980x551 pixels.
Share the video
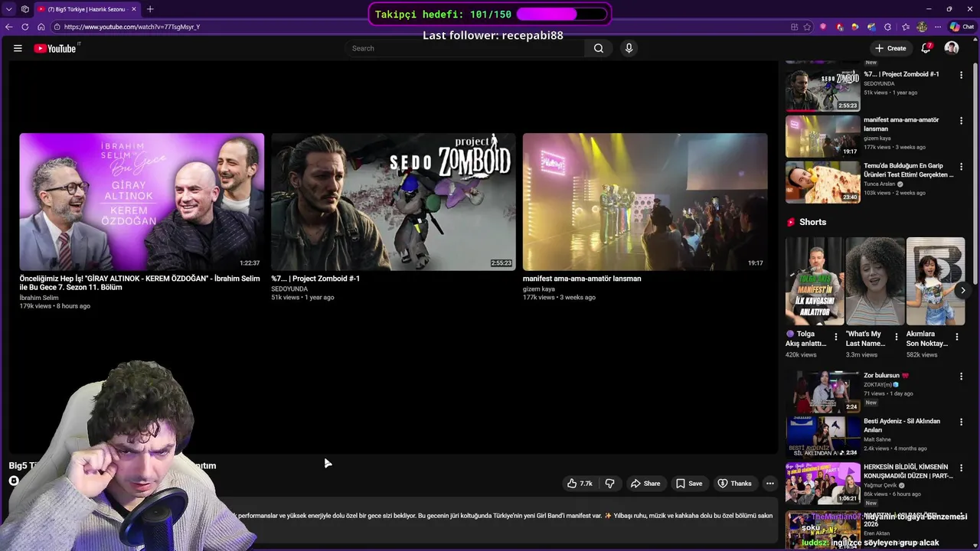point(645,484)
